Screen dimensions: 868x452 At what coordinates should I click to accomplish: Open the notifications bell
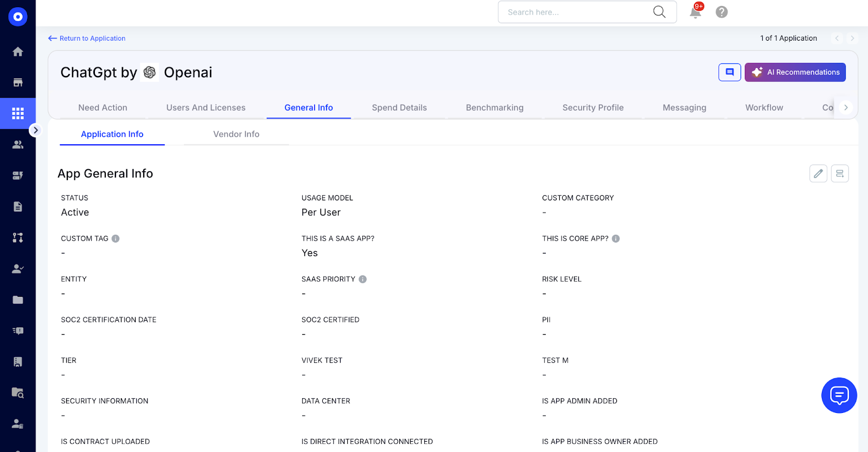(x=695, y=11)
